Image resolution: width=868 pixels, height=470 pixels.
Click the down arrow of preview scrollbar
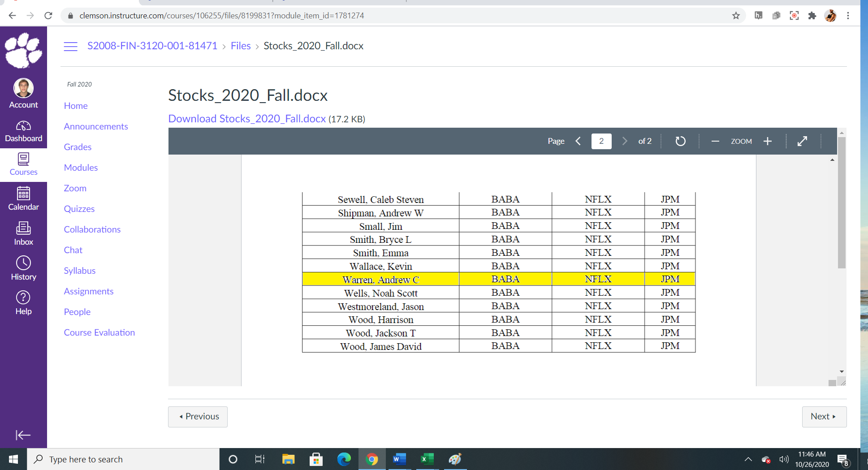coord(842,371)
